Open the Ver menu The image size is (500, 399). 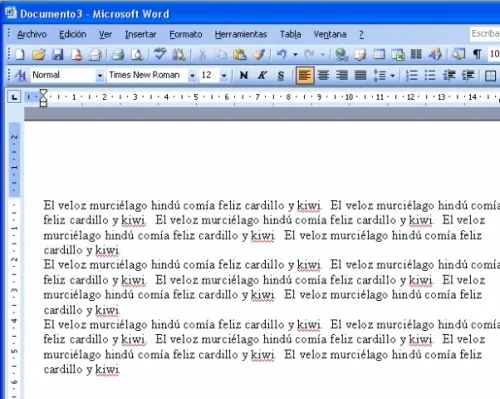tap(105, 34)
